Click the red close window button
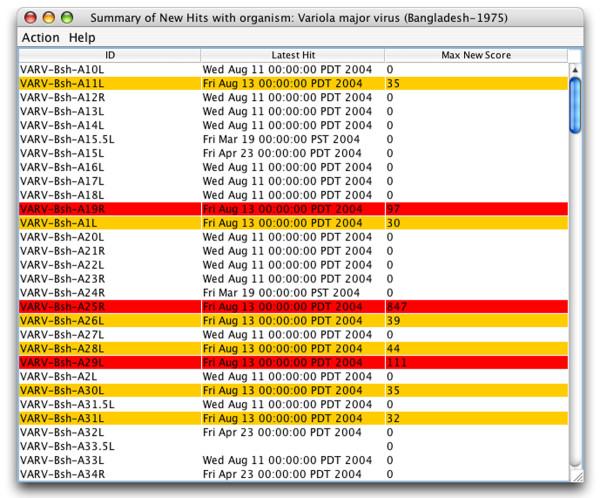 tap(30, 17)
